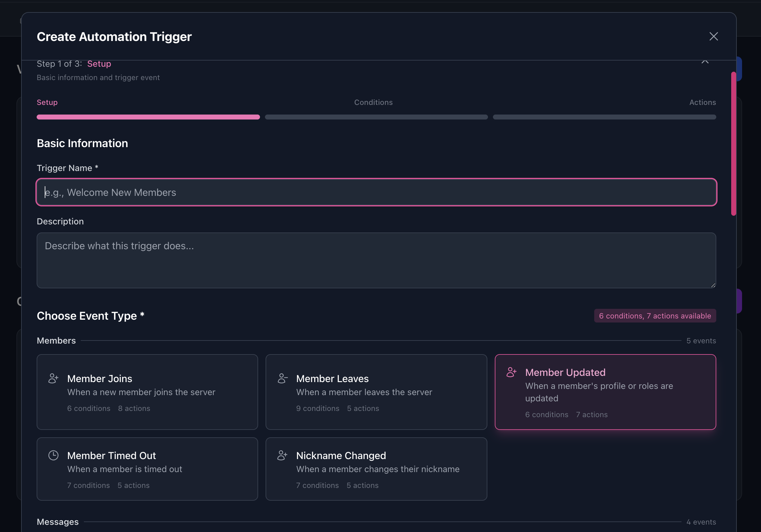Select the Nickname Changed event card
The width and height of the screenshot is (761, 532).
(376, 469)
